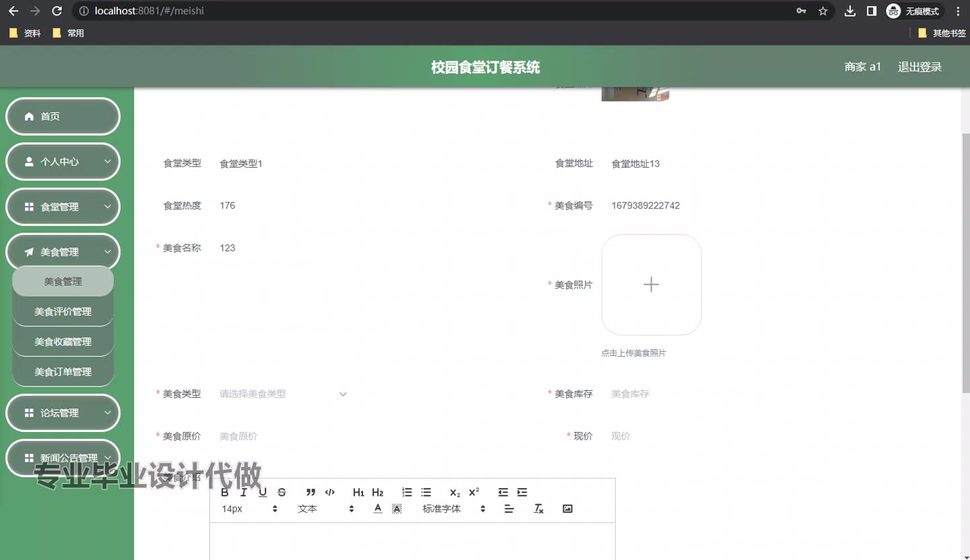
Task: Insert an ordered numbered list
Action: (407, 492)
